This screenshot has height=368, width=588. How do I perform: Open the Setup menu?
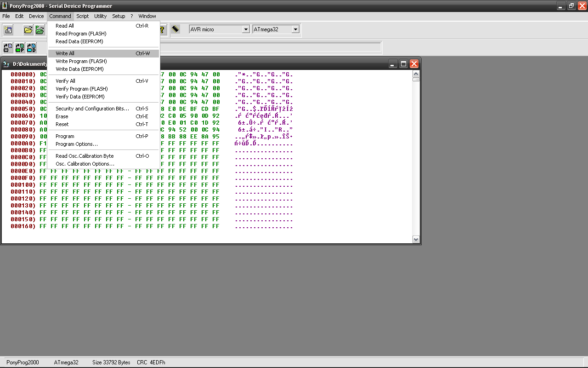[119, 16]
